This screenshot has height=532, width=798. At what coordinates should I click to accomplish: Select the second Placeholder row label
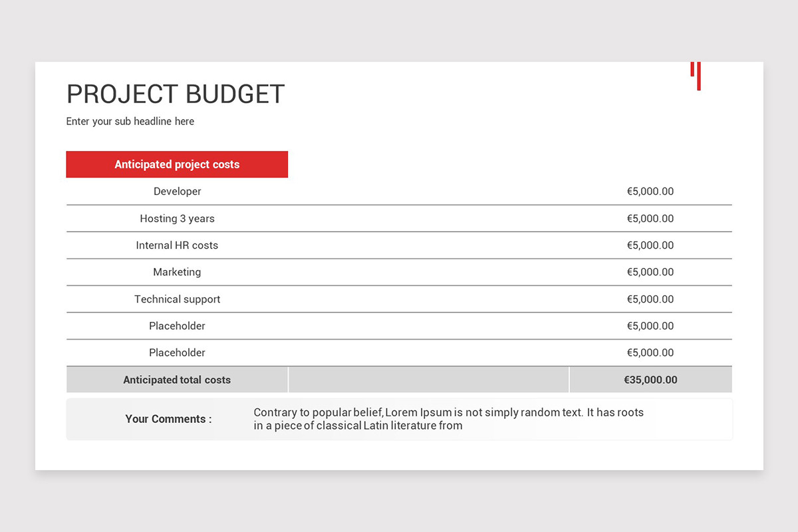coord(177,352)
